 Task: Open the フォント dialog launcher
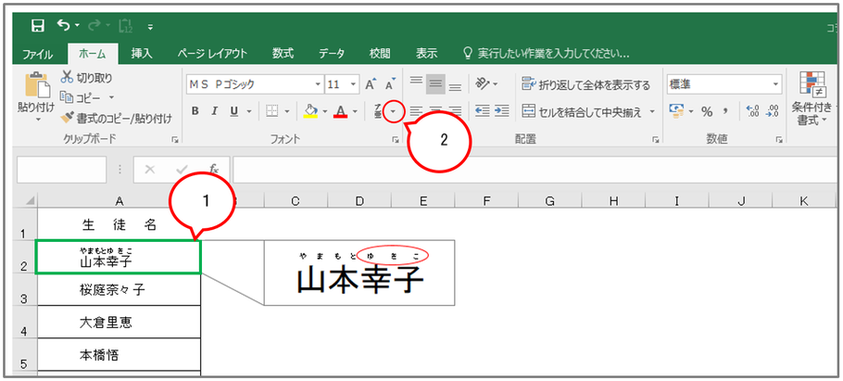[395, 140]
